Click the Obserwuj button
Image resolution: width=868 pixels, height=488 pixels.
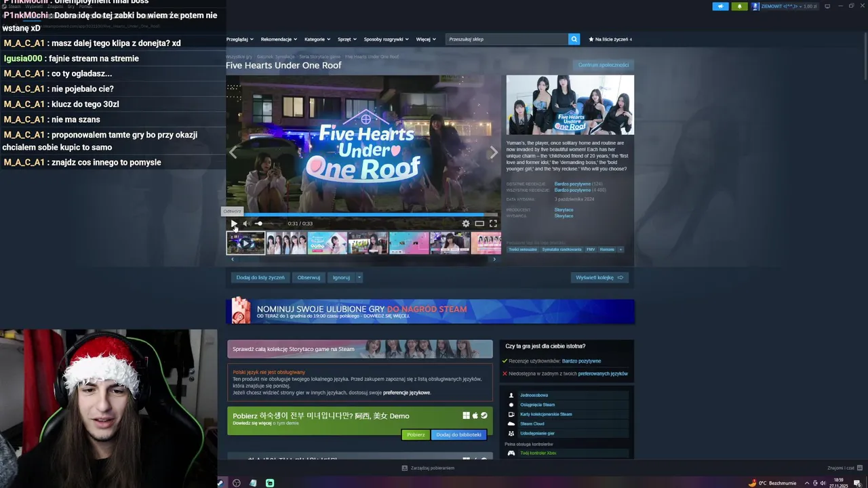(x=309, y=277)
